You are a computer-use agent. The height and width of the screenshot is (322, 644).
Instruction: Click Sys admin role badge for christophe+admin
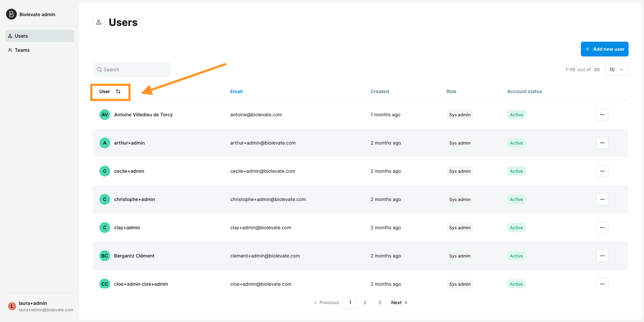460,199
